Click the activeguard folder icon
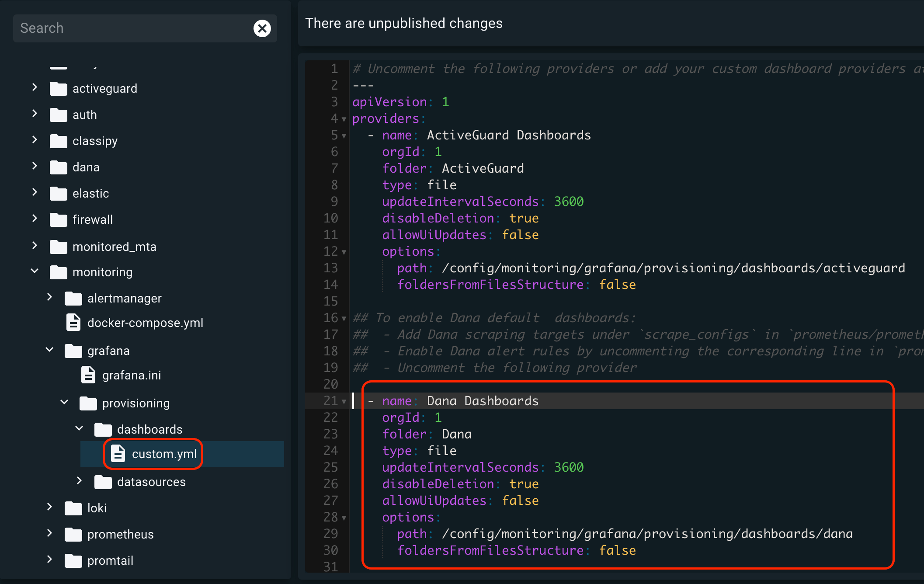 [x=59, y=89]
